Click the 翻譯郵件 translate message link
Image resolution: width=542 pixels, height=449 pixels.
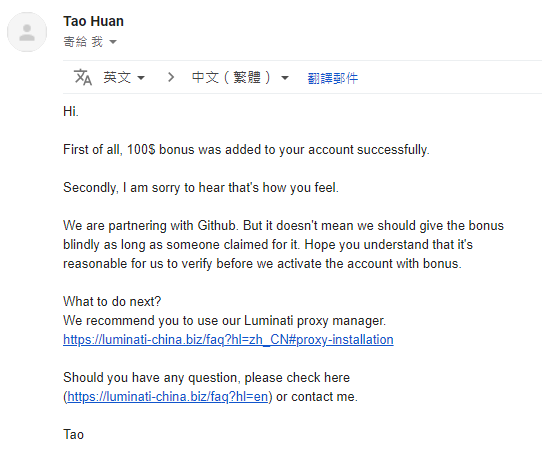[x=333, y=78]
